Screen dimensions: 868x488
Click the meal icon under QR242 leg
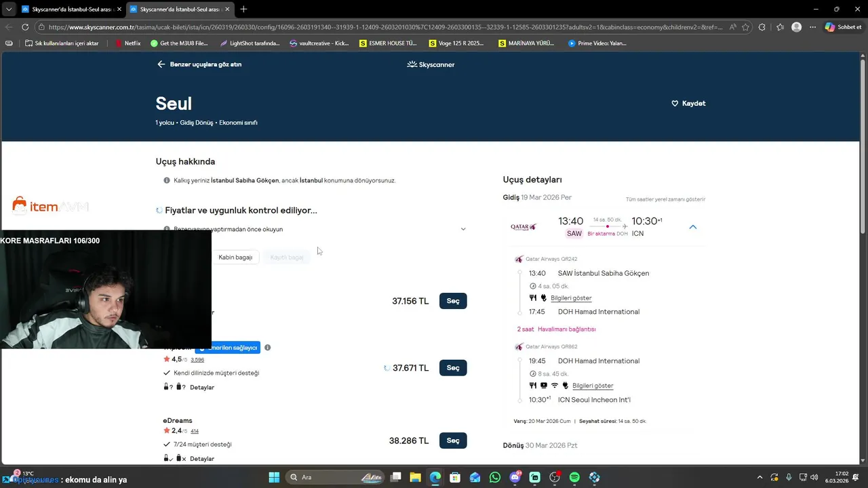coord(533,298)
